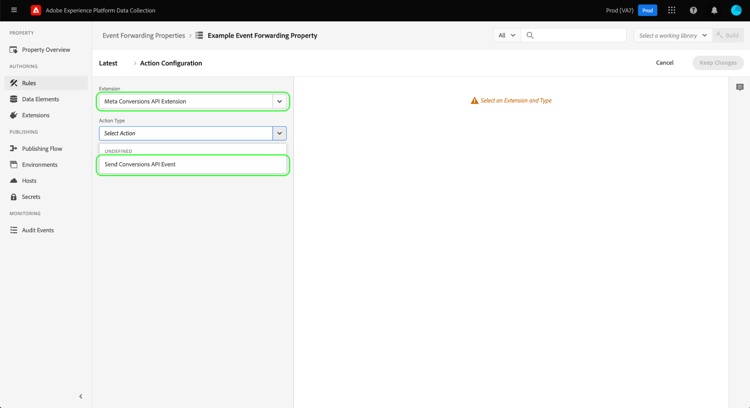Click the Prod environment badge
This screenshot has width=750, height=408.
click(x=647, y=10)
